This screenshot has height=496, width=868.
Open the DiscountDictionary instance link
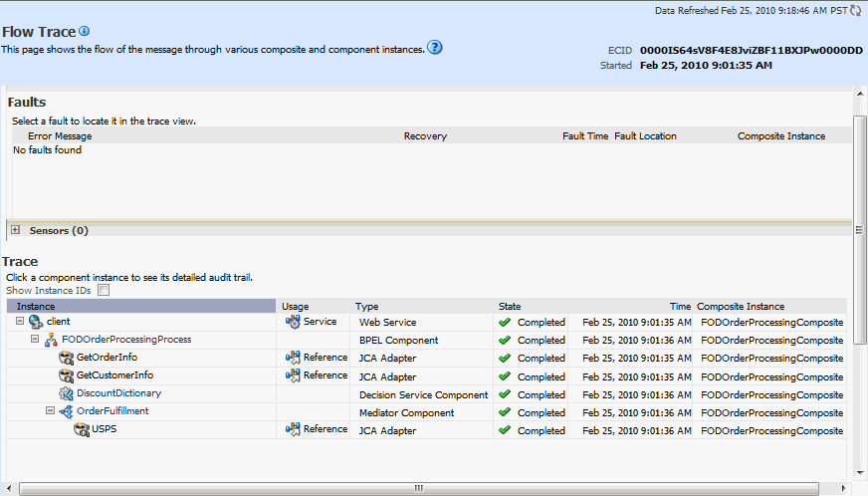click(x=119, y=393)
